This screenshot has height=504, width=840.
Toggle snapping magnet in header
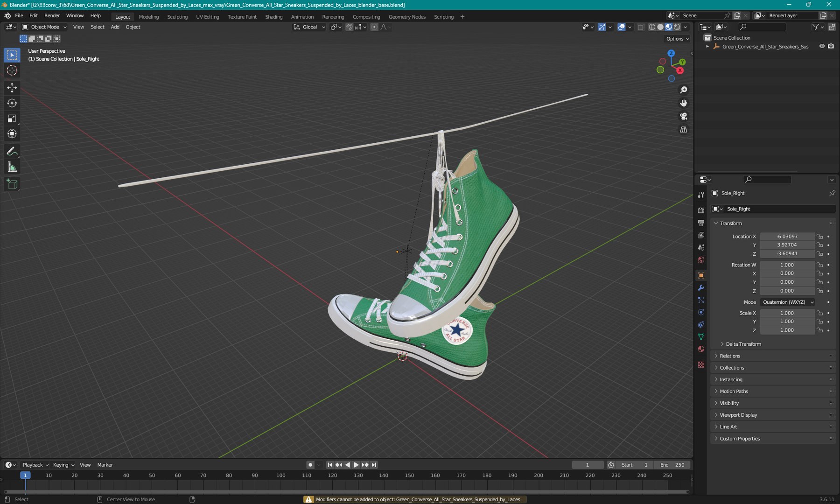point(349,27)
